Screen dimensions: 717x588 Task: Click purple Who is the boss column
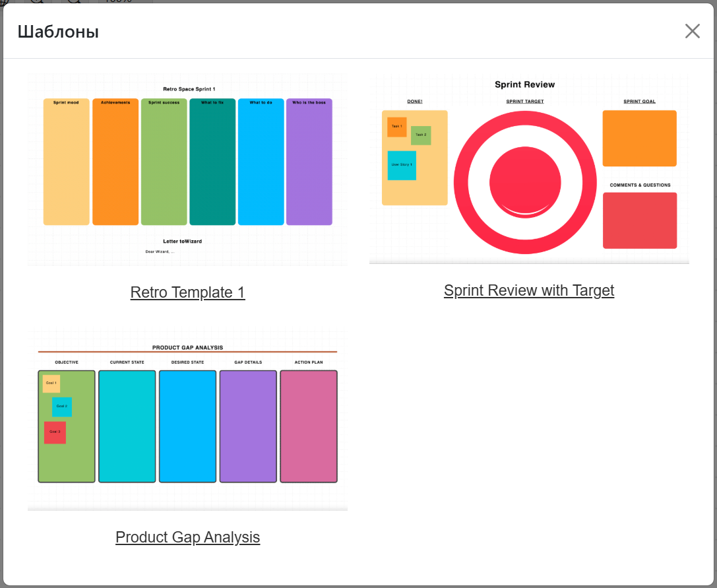click(x=309, y=165)
